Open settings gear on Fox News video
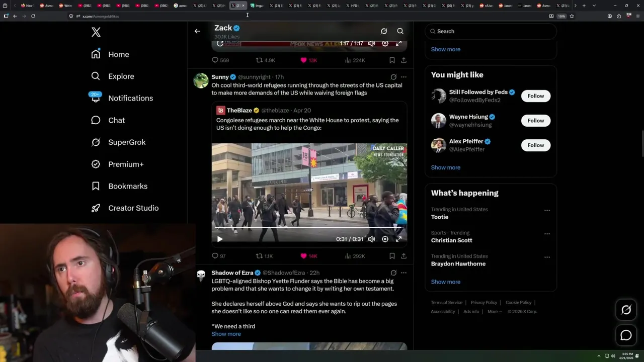The width and height of the screenshot is (644, 362). tap(385, 44)
